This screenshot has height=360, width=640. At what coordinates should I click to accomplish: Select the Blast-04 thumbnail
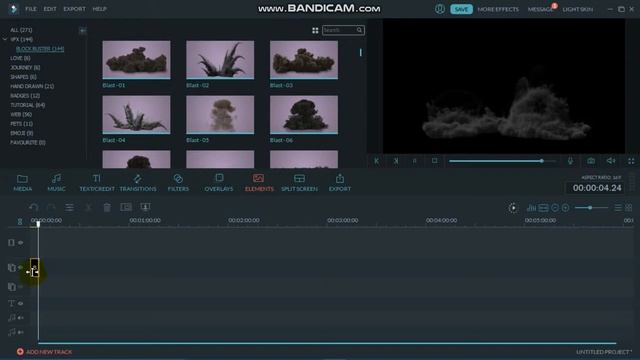point(136,115)
